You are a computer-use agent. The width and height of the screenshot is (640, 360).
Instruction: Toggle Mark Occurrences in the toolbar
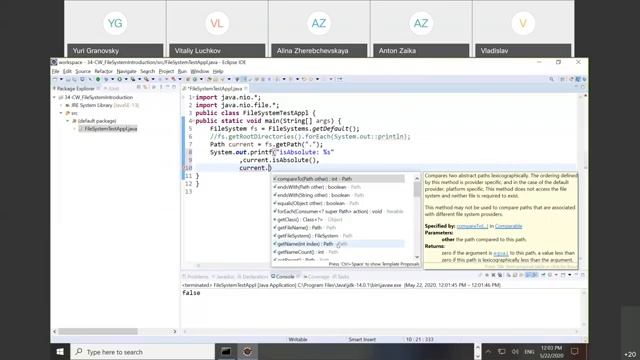(x=244, y=79)
